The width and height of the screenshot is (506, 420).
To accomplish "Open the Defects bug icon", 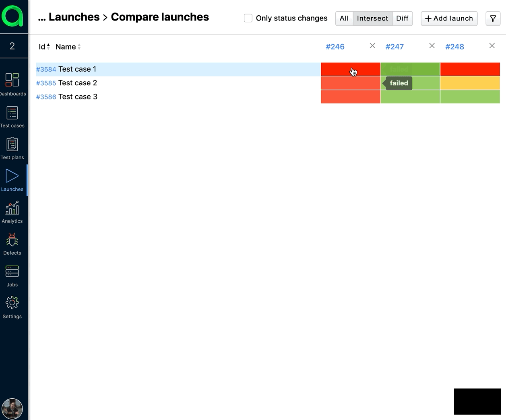I will (x=12, y=240).
